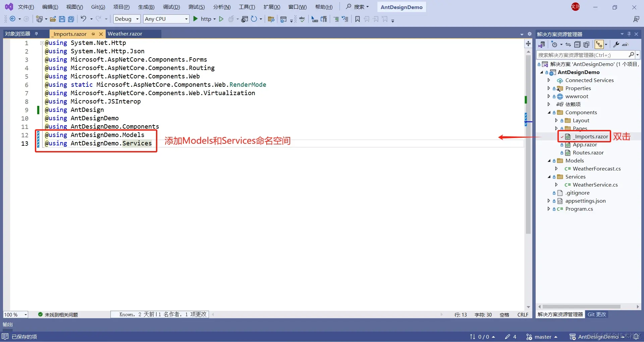Toggle pin on _Imports.razor tab

pos(93,34)
